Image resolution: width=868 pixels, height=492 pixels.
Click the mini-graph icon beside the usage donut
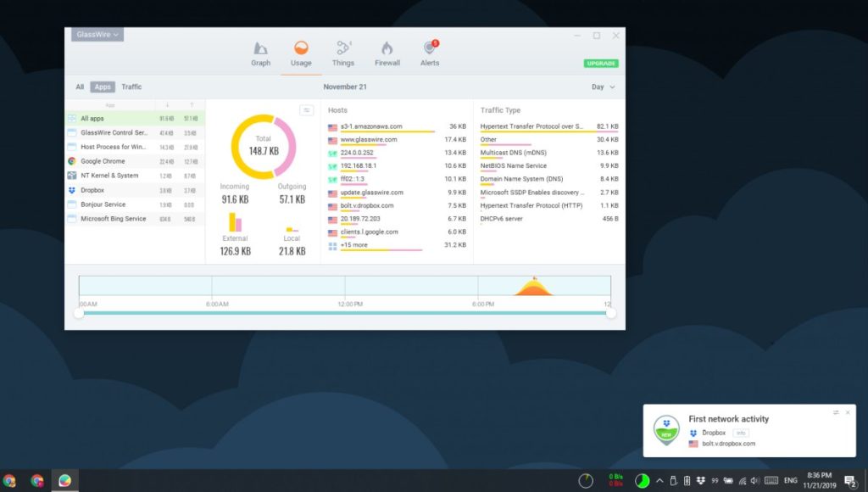click(x=306, y=110)
